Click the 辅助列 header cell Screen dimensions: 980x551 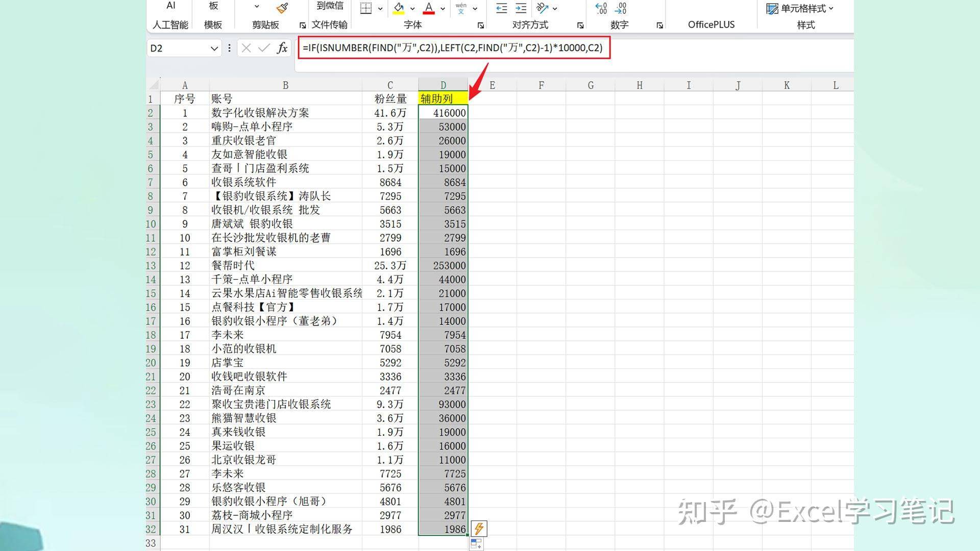(443, 98)
